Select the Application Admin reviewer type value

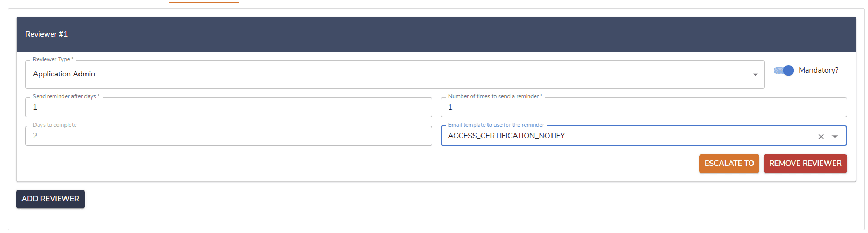(x=64, y=74)
